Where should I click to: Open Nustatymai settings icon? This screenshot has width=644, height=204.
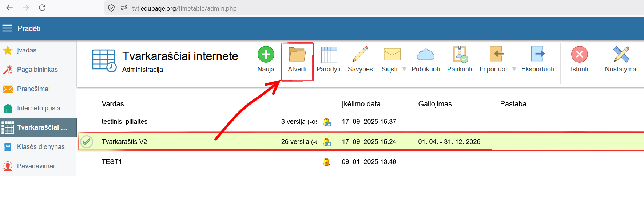(x=621, y=55)
